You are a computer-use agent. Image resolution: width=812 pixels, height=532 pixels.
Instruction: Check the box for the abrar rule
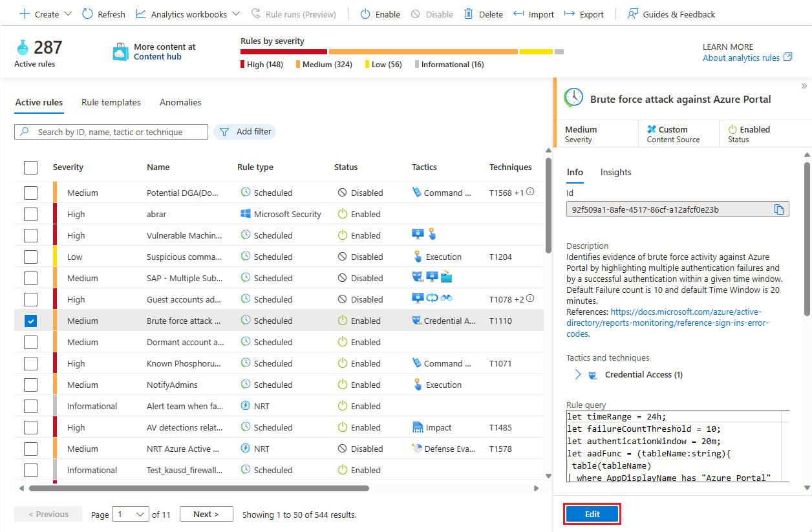(x=30, y=214)
